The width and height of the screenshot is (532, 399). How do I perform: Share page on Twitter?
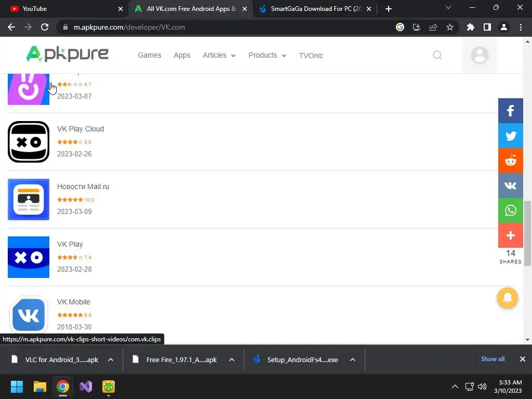pos(510,136)
